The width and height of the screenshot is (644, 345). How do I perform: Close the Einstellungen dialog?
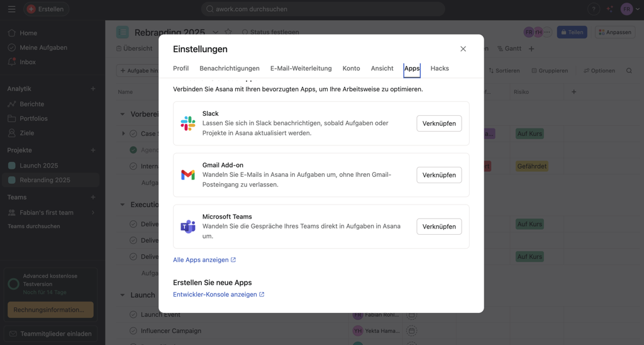[463, 49]
